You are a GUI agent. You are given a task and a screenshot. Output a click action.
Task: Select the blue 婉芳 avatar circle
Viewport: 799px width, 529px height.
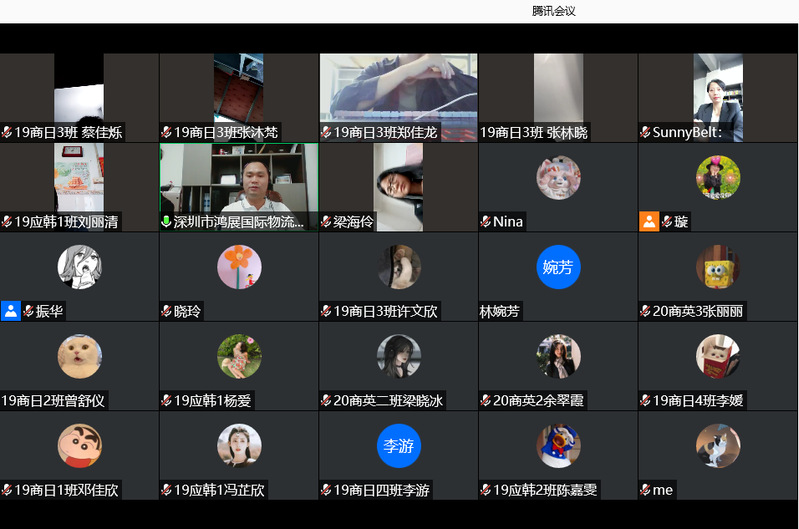coord(558,267)
